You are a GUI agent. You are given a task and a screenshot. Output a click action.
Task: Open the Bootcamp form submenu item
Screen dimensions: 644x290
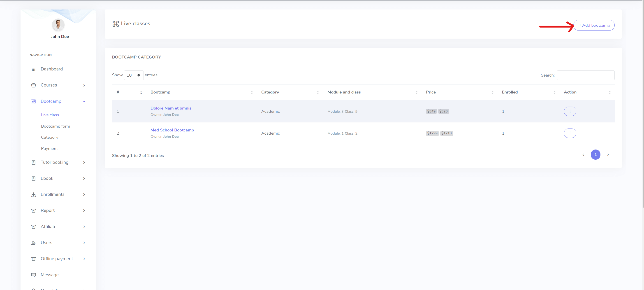[x=56, y=126]
